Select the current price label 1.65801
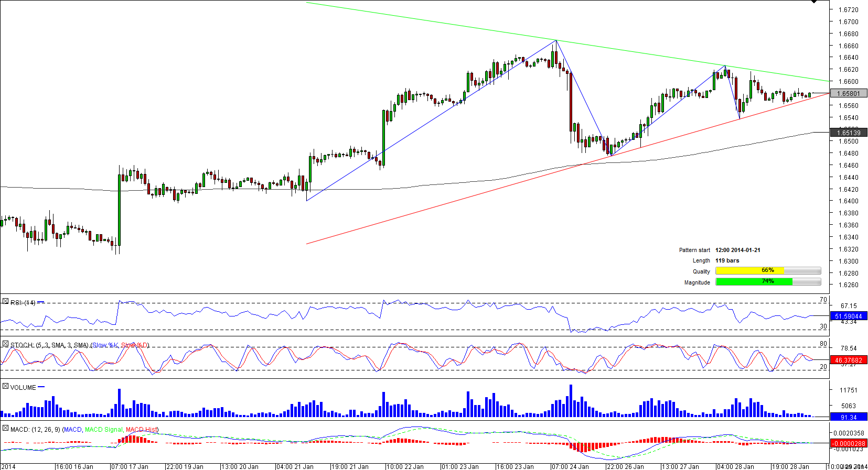 (848, 94)
